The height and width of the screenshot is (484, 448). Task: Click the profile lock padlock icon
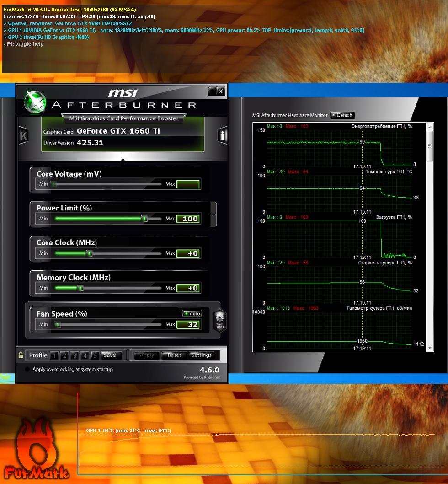pos(21,355)
